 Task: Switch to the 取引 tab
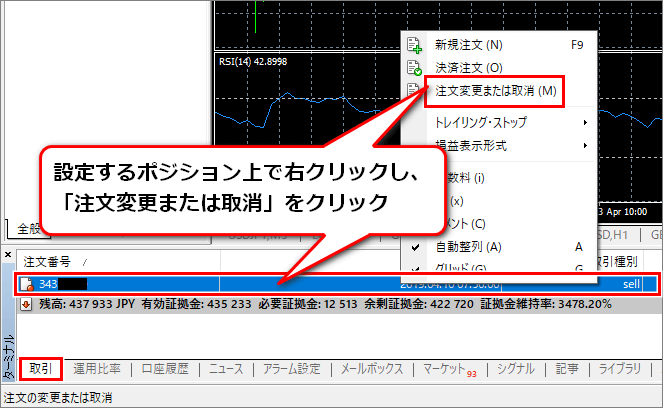[x=41, y=369]
